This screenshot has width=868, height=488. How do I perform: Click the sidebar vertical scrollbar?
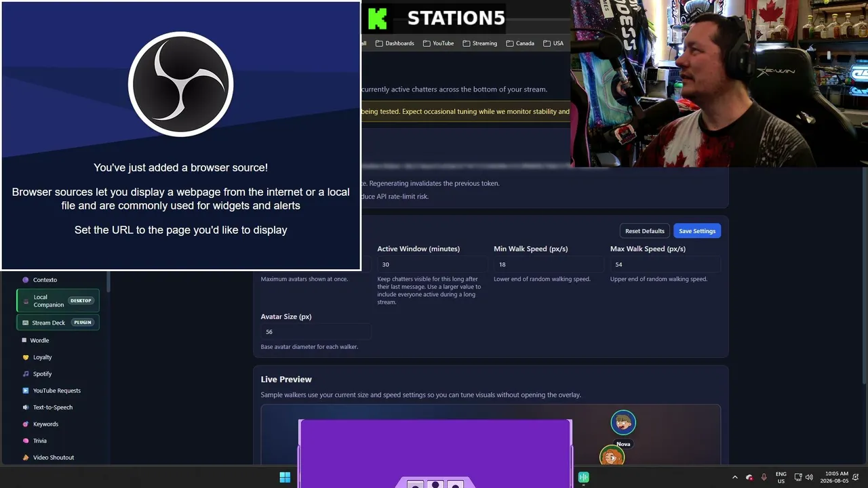[x=108, y=282]
